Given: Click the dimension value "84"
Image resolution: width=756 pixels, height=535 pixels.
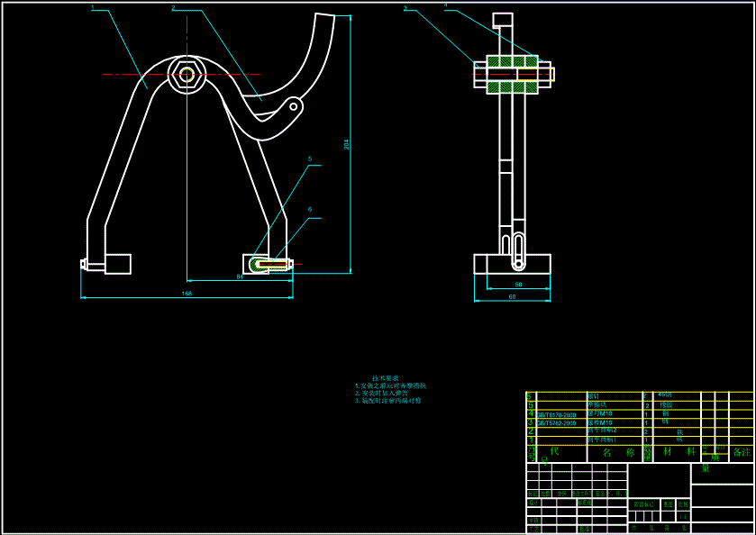Looking at the screenshot, I should pyautogui.click(x=240, y=277).
